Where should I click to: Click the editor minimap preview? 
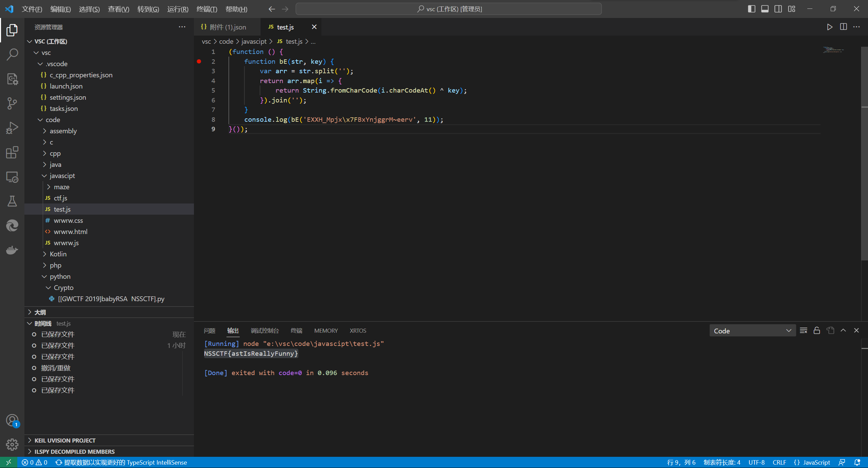[x=833, y=50]
